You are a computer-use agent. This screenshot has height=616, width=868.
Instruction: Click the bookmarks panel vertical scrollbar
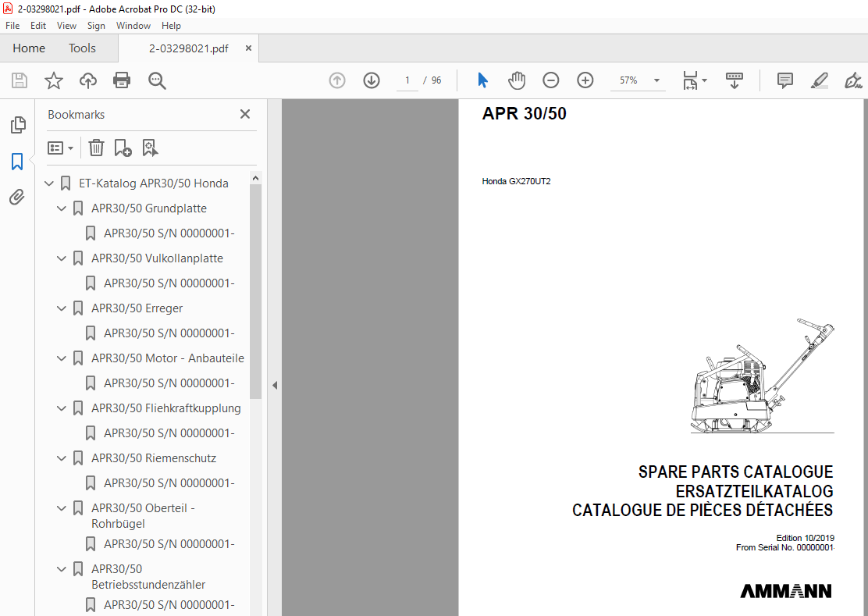tap(255, 290)
